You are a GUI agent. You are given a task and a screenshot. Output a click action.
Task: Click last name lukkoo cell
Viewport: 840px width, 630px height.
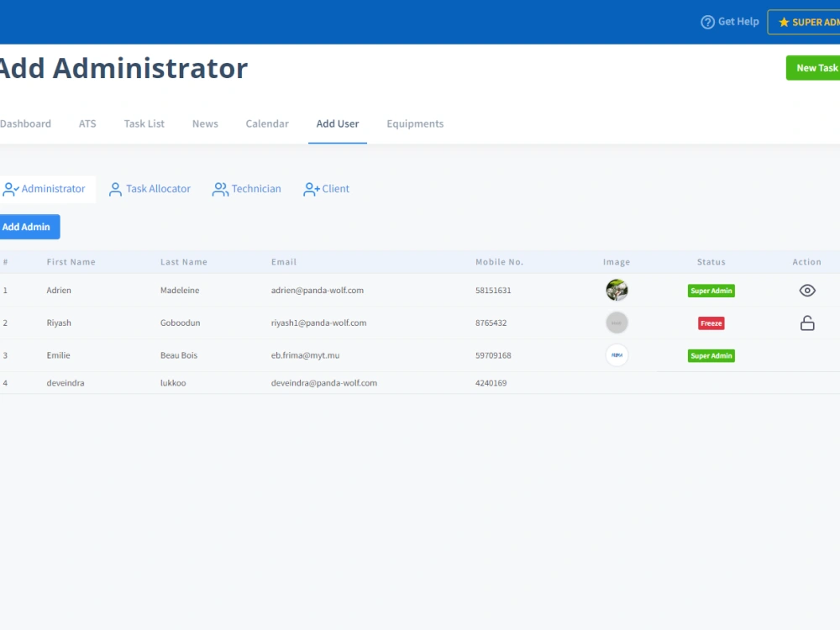pos(173,383)
